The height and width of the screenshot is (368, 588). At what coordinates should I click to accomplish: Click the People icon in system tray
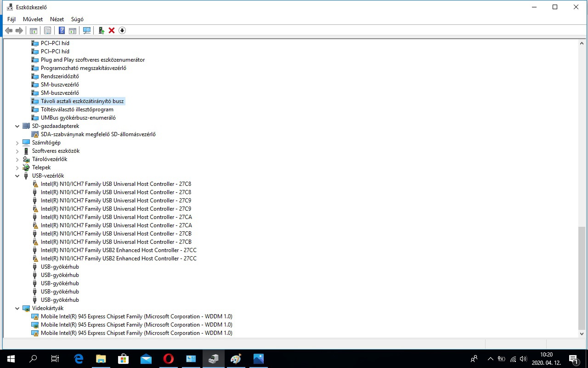click(474, 359)
